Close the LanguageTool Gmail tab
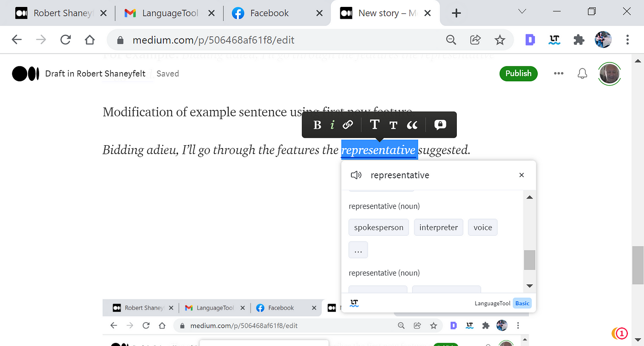Viewport: 644px width, 346px height. (x=212, y=13)
